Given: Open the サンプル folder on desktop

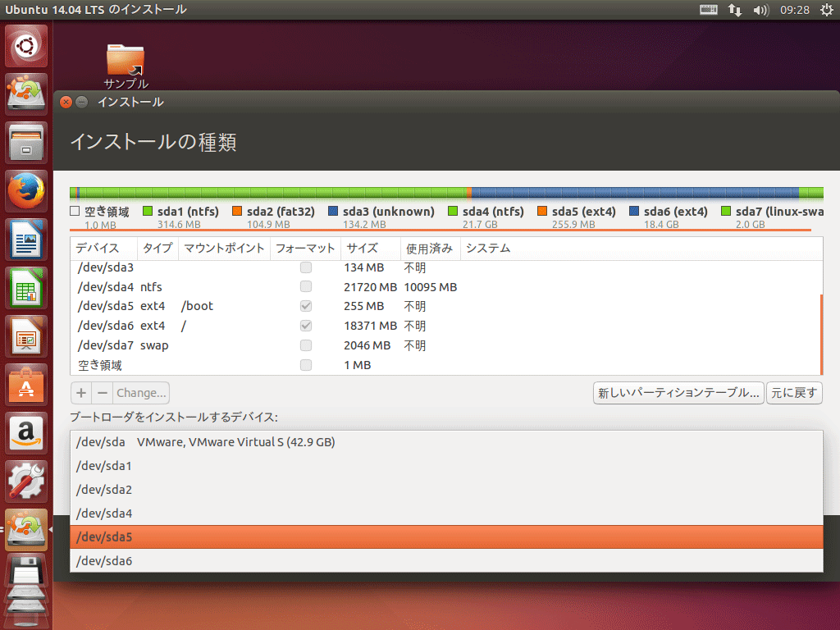Looking at the screenshot, I should [x=126, y=66].
